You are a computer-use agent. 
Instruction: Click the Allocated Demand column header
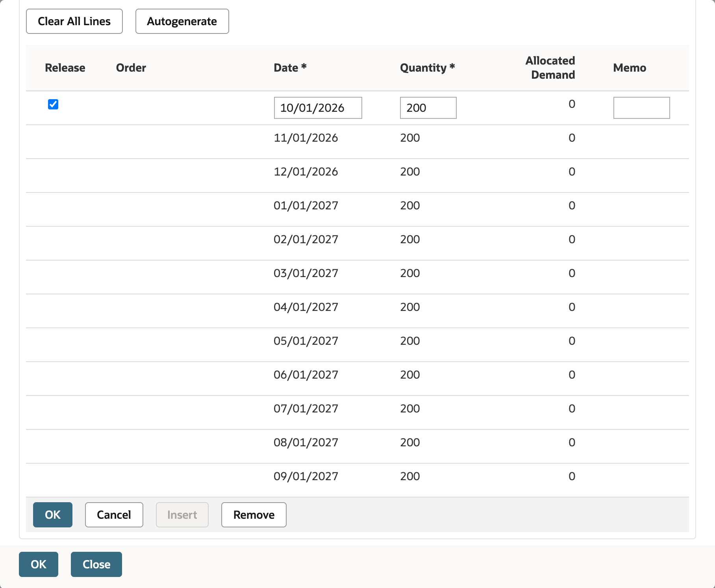pos(550,68)
